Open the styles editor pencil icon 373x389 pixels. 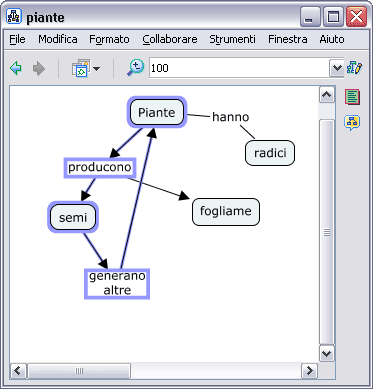tap(354, 68)
